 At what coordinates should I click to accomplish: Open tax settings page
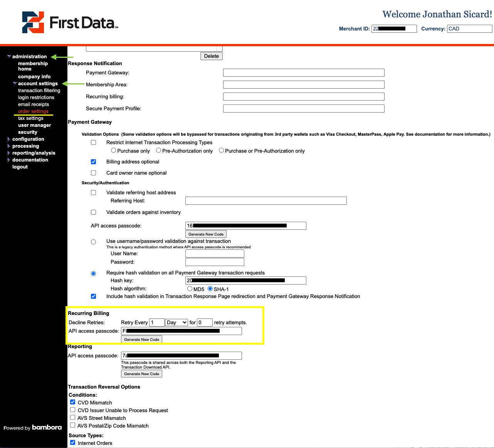click(30, 118)
